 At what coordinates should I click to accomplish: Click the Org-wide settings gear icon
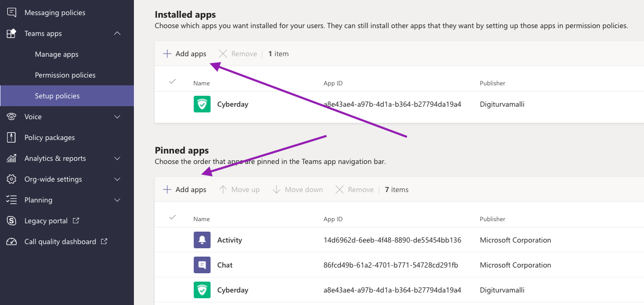(x=11, y=179)
